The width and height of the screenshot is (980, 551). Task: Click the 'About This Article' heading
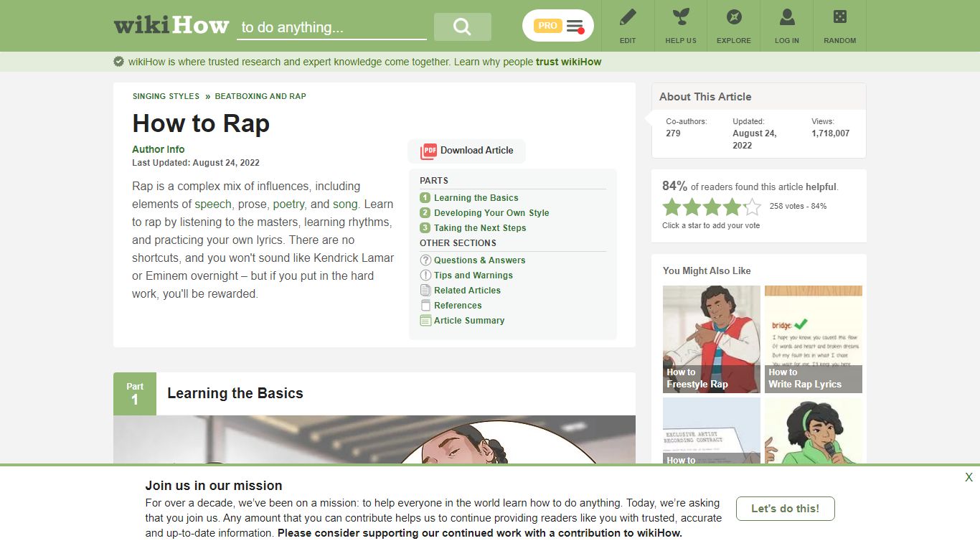(705, 97)
